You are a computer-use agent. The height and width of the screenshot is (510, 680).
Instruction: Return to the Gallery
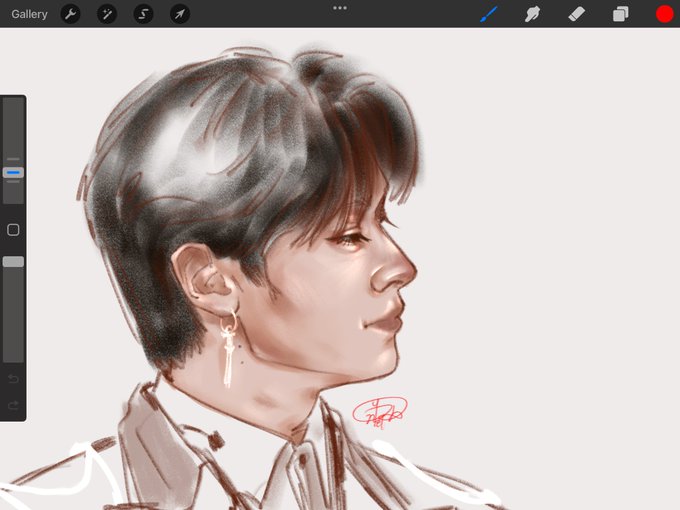pyautogui.click(x=29, y=14)
